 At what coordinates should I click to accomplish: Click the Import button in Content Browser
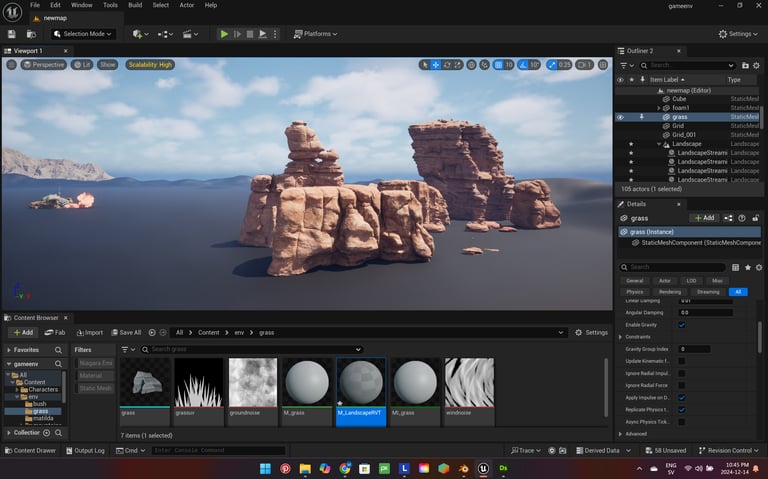tap(88, 332)
